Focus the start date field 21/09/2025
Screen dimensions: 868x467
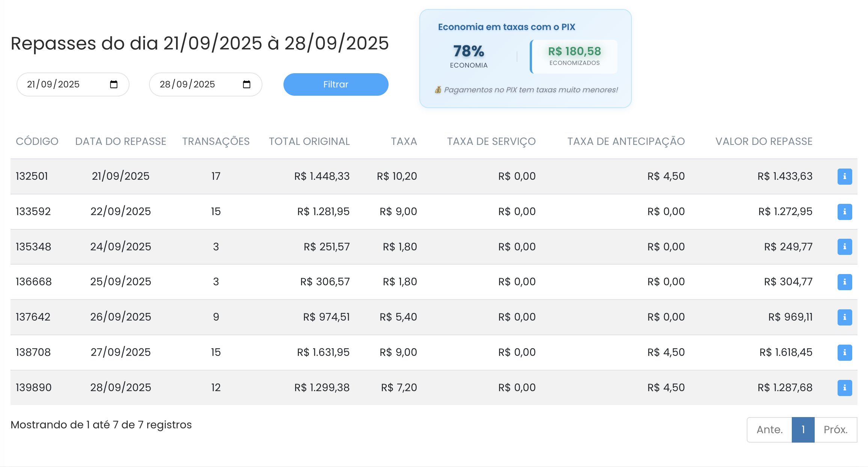(x=73, y=84)
